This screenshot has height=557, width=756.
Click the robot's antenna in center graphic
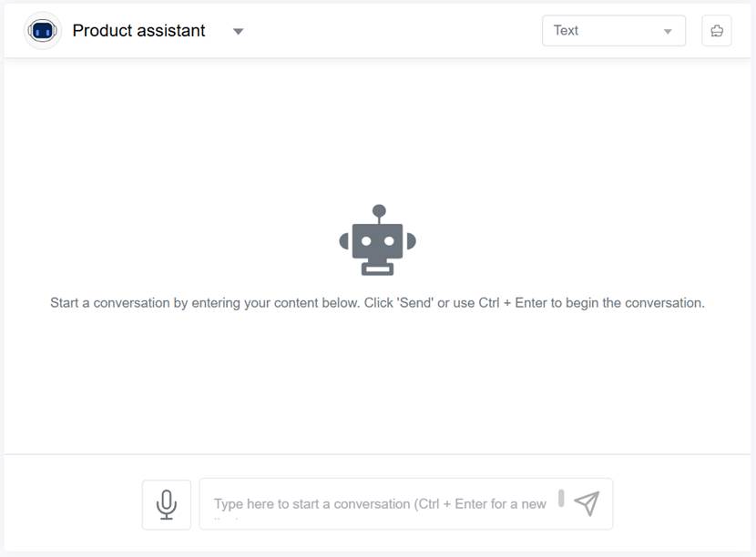point(379,212)
